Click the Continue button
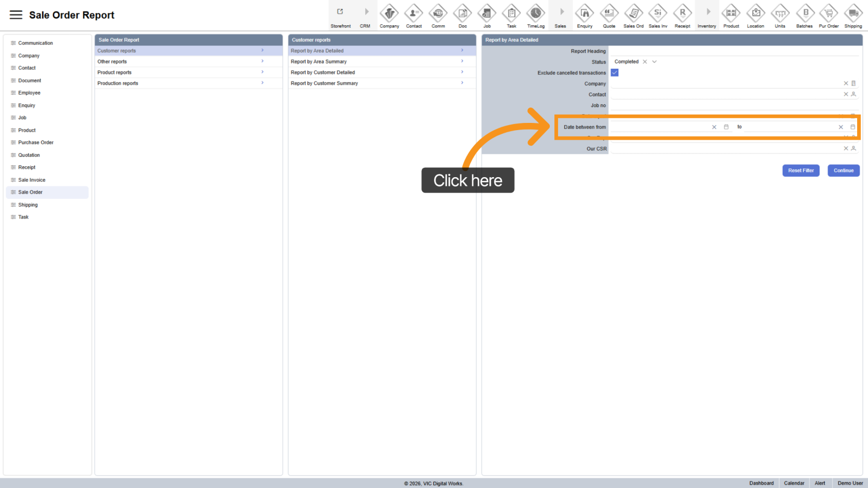Viewport: 868px width, 488px height. 843,170
